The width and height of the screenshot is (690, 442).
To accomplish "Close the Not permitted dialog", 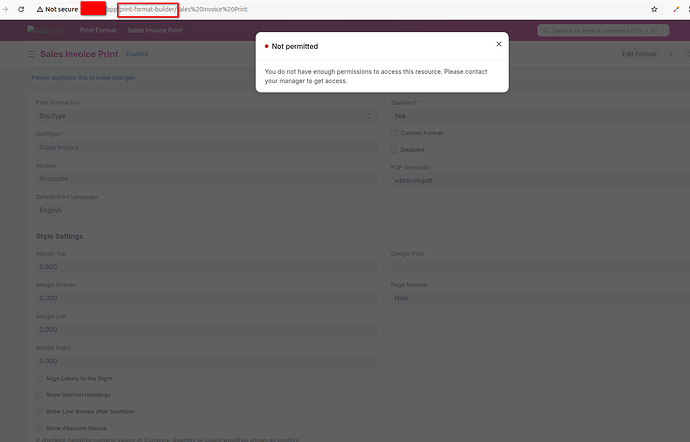I will click(x=499, y=45).
